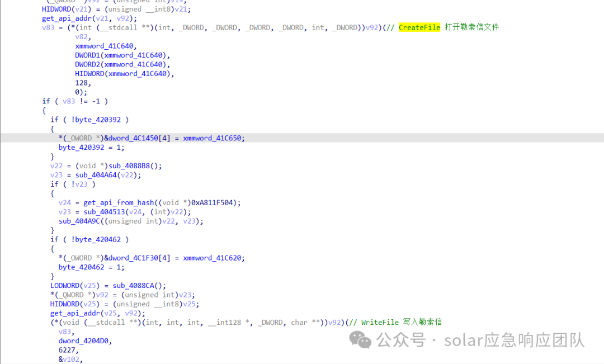
Task: Select the WriteFile comment text
Action: point(380,323)
